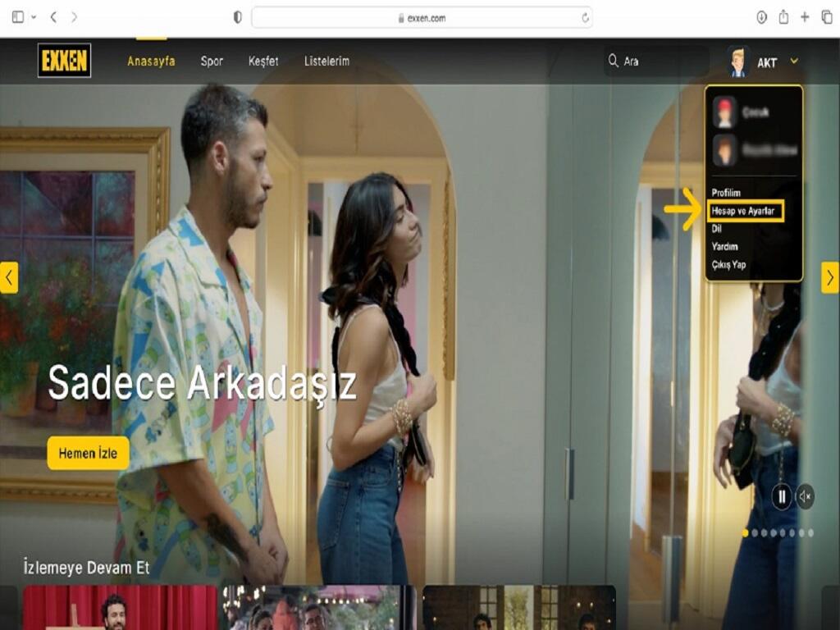Screen dimensions: 840x630
Task: Pause the banner video
Action: click(782, 497)
